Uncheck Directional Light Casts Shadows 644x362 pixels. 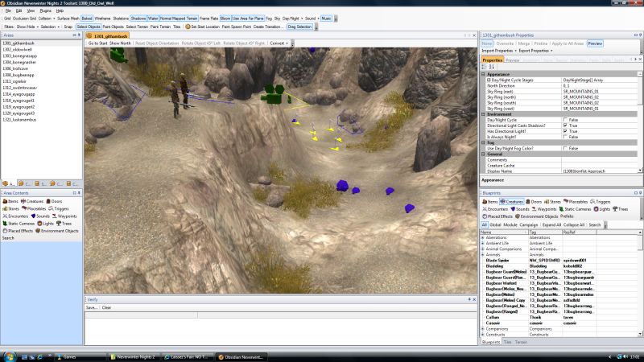click(x=565, y=125)
